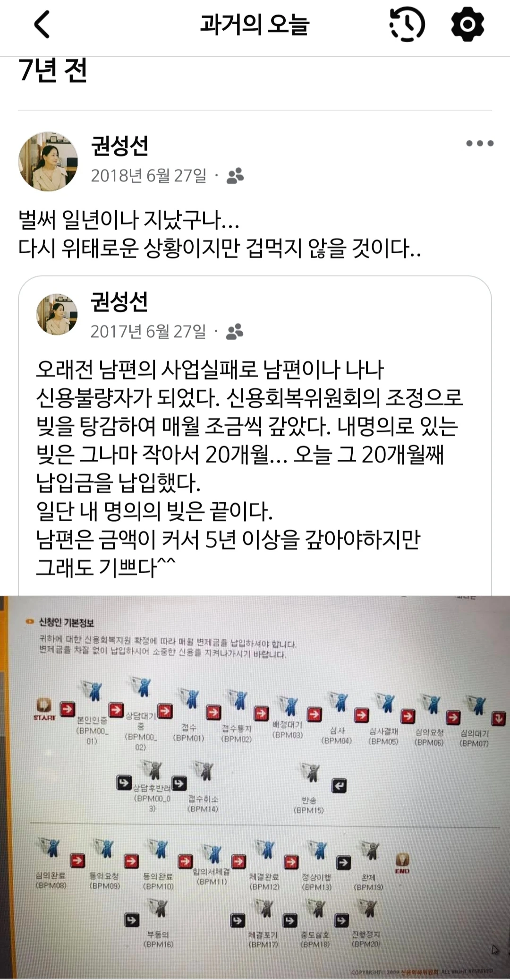The width and height of the screenshot is (510, 980).
Task: Tap the shared 2017 post profile picture
Action: (57, 314)
